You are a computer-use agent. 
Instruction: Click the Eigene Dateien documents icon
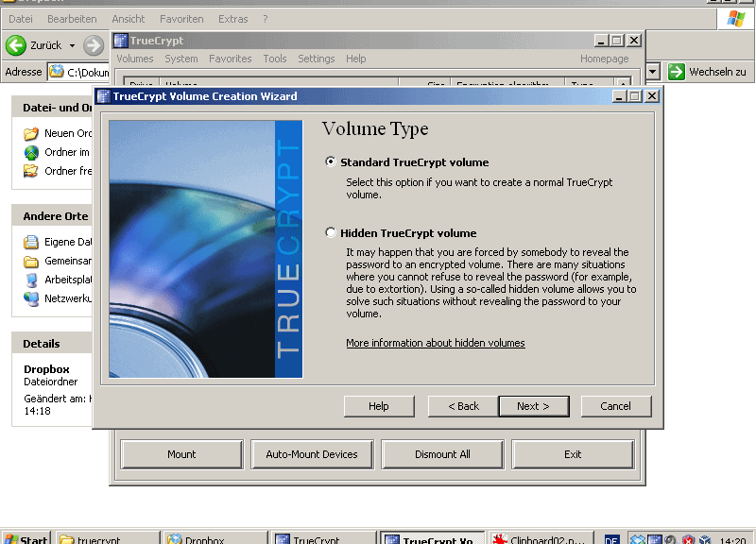click(x=31, y=242)
